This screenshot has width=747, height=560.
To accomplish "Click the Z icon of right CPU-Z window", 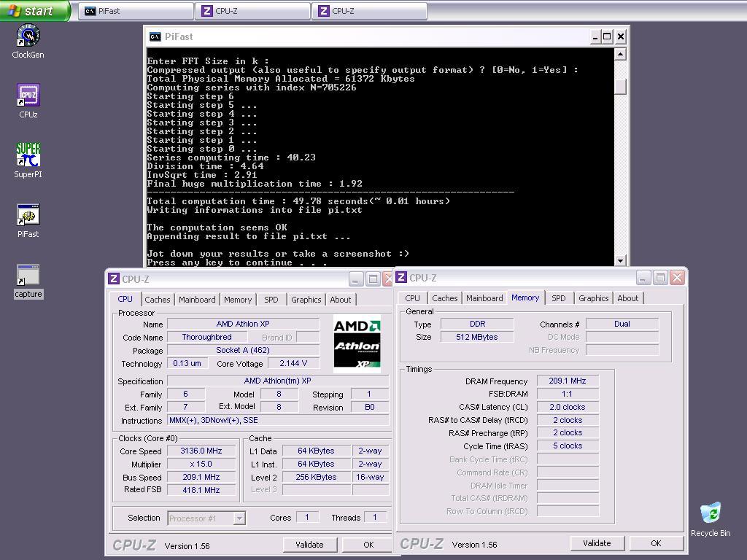I will tap(401, 277).
